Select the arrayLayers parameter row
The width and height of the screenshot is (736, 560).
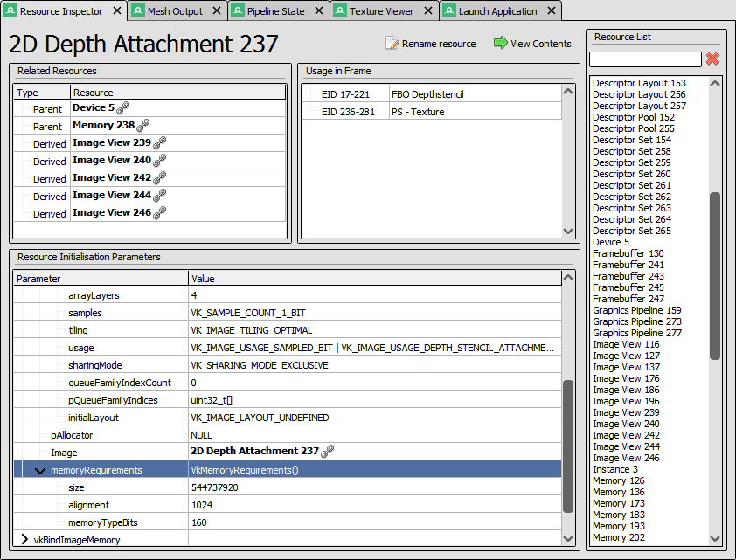click(288, 295)
